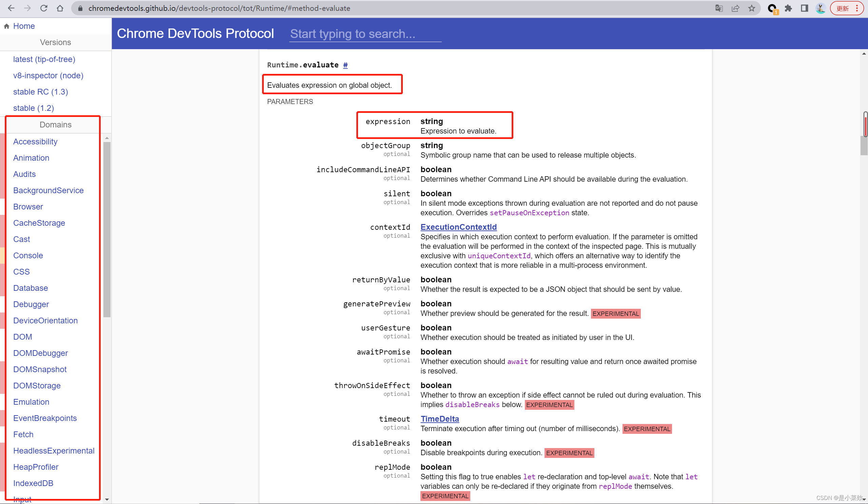Select v8-inspector (node) version
This screenshot has width=868, height=504.
(48, 75)
